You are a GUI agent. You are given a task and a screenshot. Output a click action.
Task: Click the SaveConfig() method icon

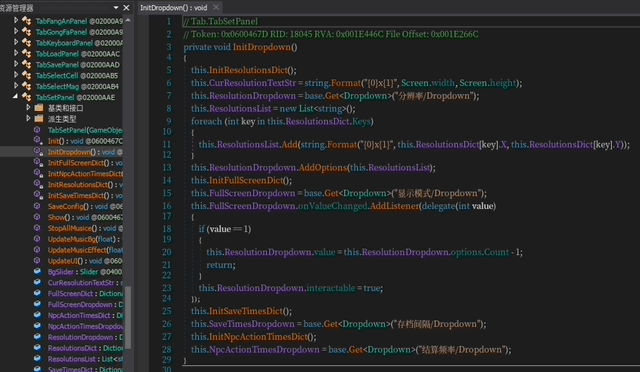(37, 206)
